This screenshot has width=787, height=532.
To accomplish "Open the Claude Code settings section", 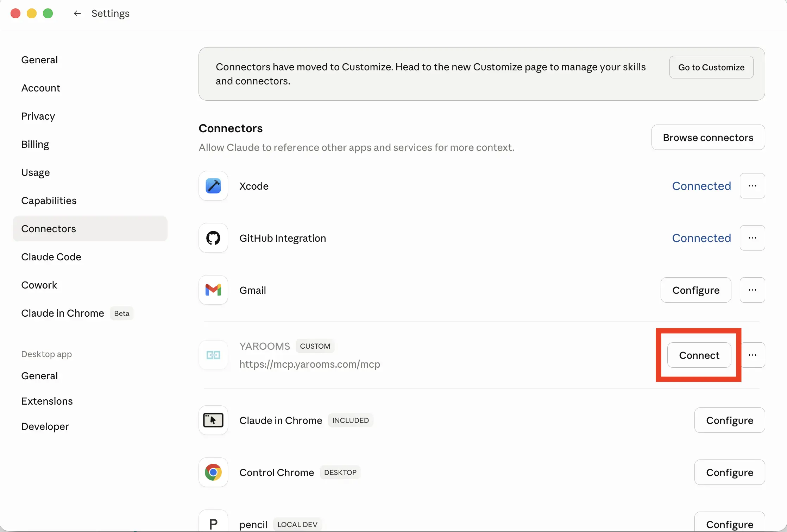I will [51, 257].
